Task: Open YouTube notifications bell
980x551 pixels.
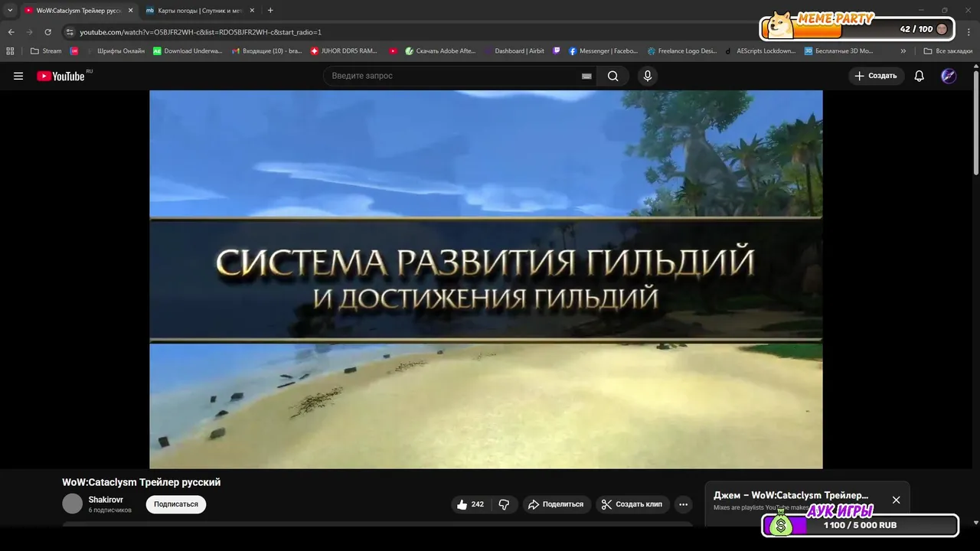Action: [919, 76]
